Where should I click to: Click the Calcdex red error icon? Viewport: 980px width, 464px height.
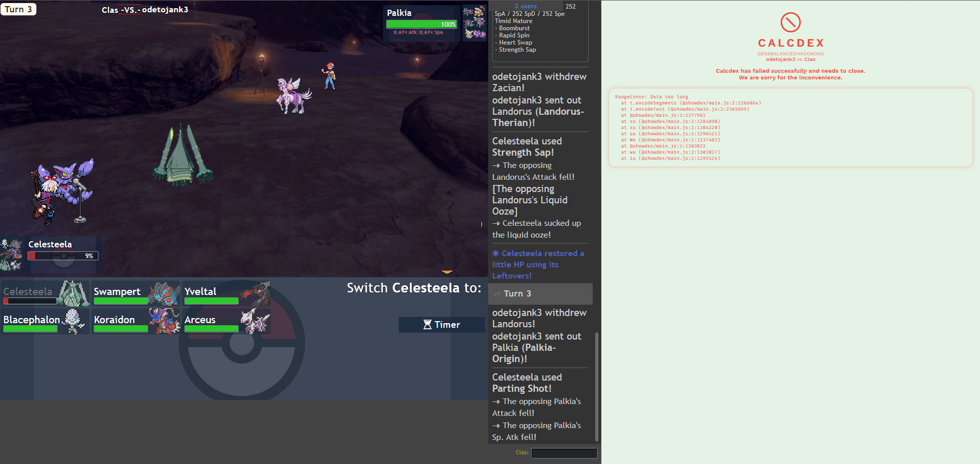click(x=790, y=23)
